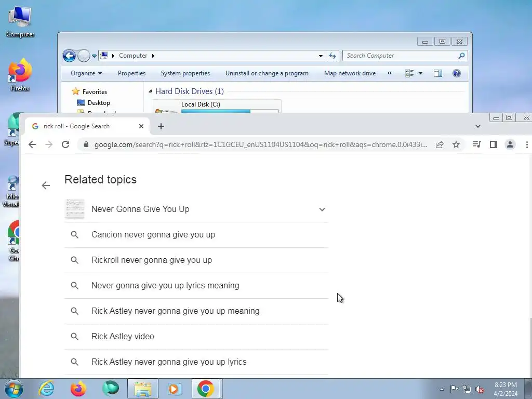The width and height of the screenshot is (532, 399).
Task: Bookmark this page with the star icon
Action: (x=456, y=144)
